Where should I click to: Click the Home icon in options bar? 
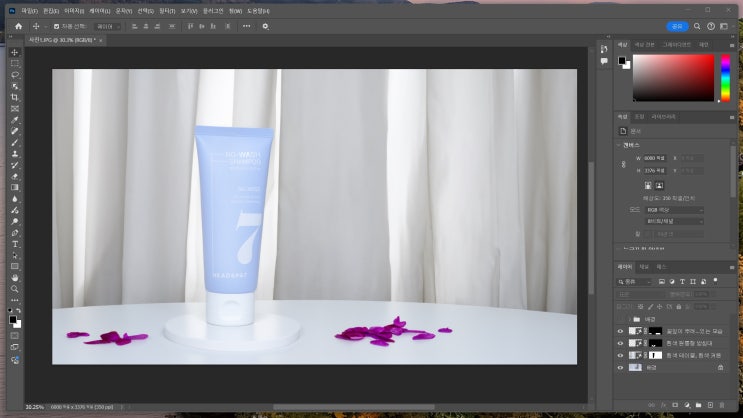(18, 27)
